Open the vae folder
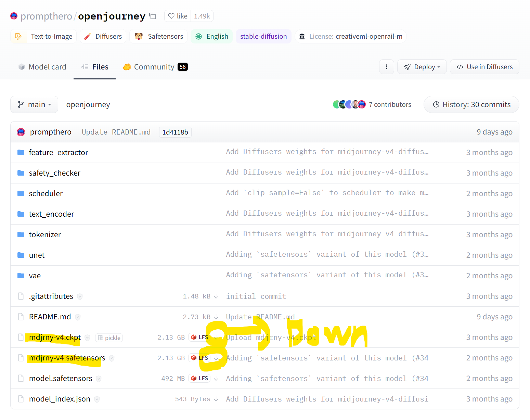 35,276
